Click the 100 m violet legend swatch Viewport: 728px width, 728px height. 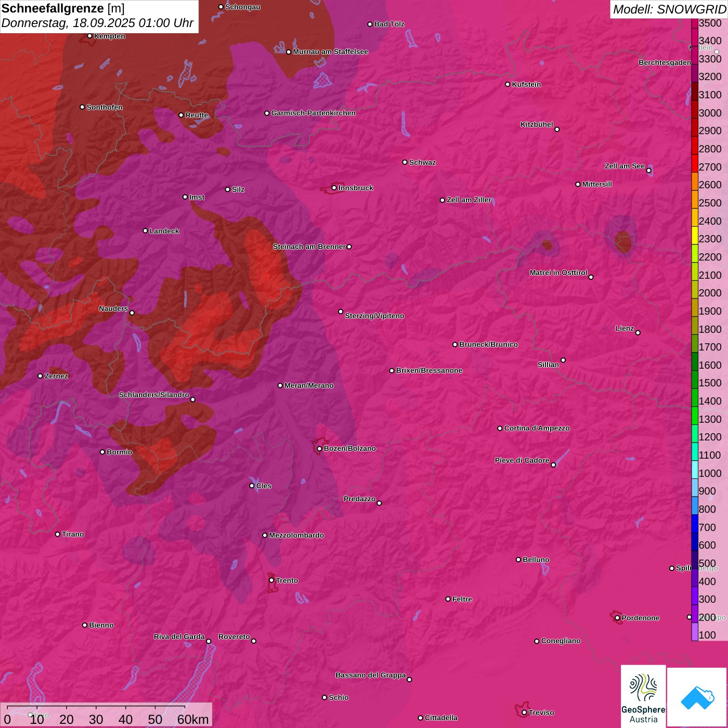(695, 632)
